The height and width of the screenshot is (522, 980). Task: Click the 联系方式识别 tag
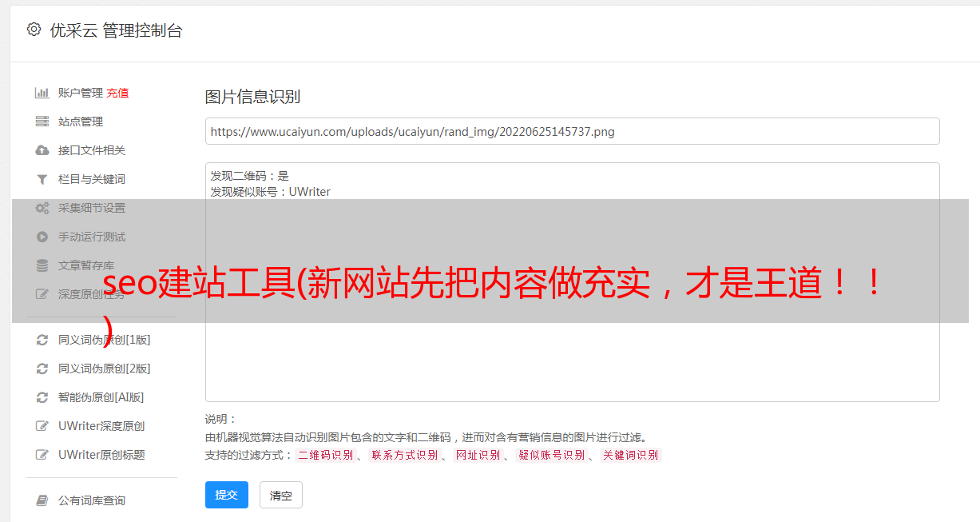pos(404,455)
